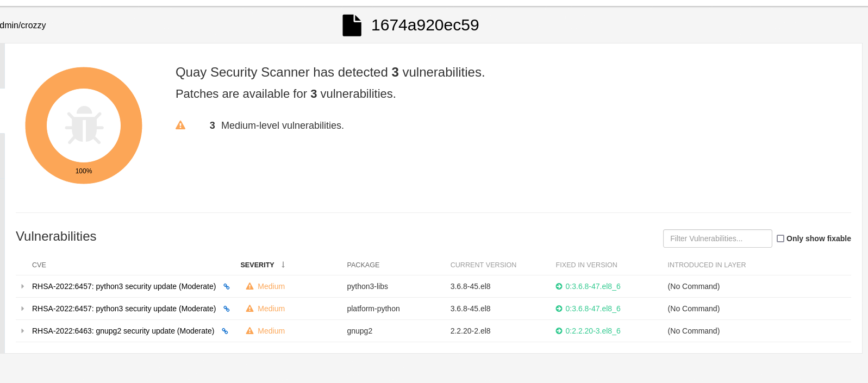Focus the Filter Vulnerabilities input field
This screenshot has width=868, height=383.
tap(717, 238)
